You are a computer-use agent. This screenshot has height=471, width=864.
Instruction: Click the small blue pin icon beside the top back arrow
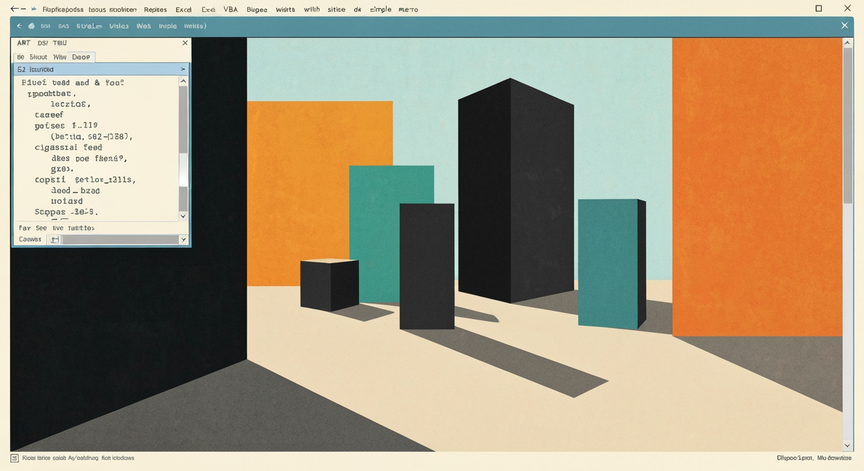34,9
